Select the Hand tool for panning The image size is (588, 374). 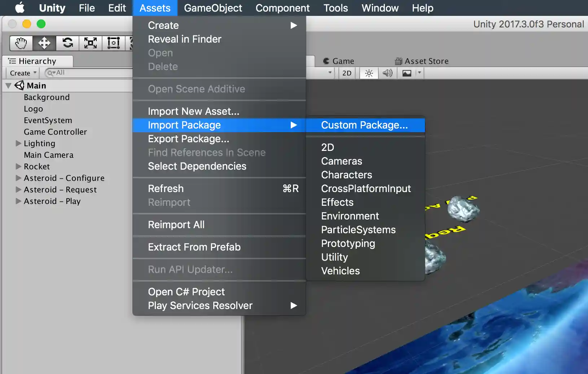pos(21,43)
